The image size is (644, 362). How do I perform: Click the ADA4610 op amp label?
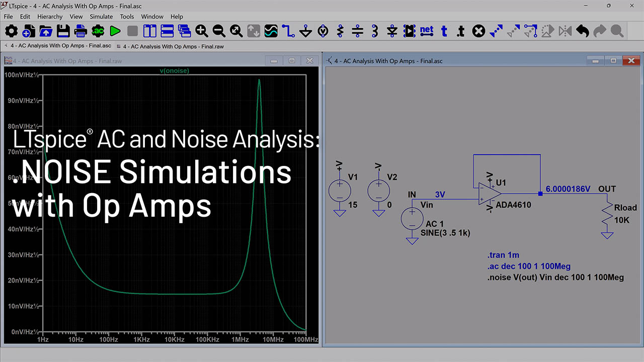513,205
